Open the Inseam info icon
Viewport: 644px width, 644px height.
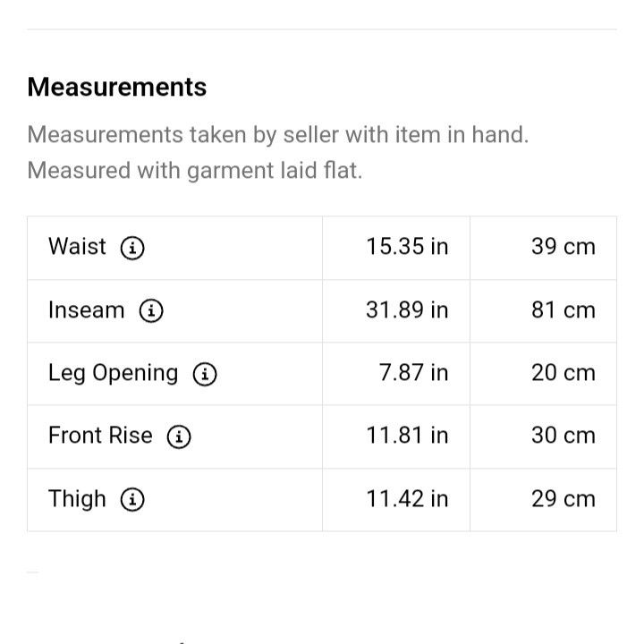(x=151, y=310)
